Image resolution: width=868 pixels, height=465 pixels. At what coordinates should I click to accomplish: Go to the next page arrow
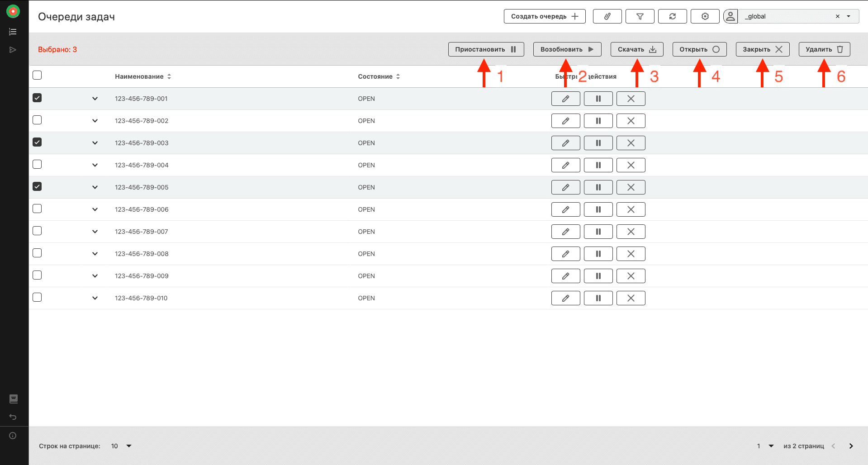851,446
